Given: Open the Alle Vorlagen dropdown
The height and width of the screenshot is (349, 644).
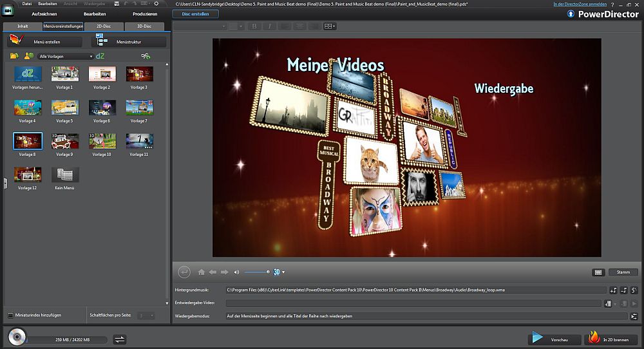Looking at the screenshot, I should point(65,56).
